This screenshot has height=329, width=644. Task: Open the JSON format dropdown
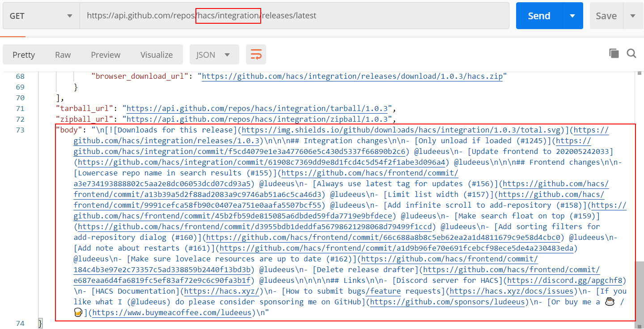point(214,55)
